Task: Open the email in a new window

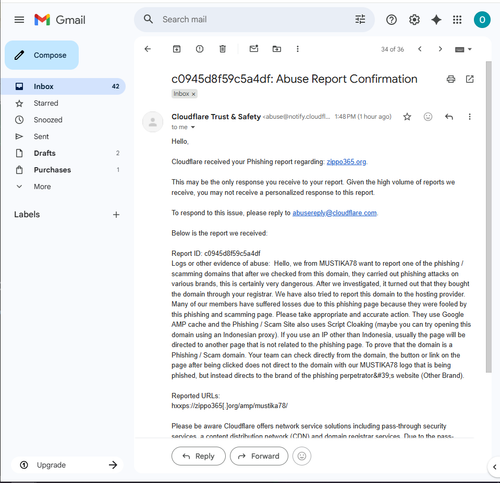Action: click(470, 79)
